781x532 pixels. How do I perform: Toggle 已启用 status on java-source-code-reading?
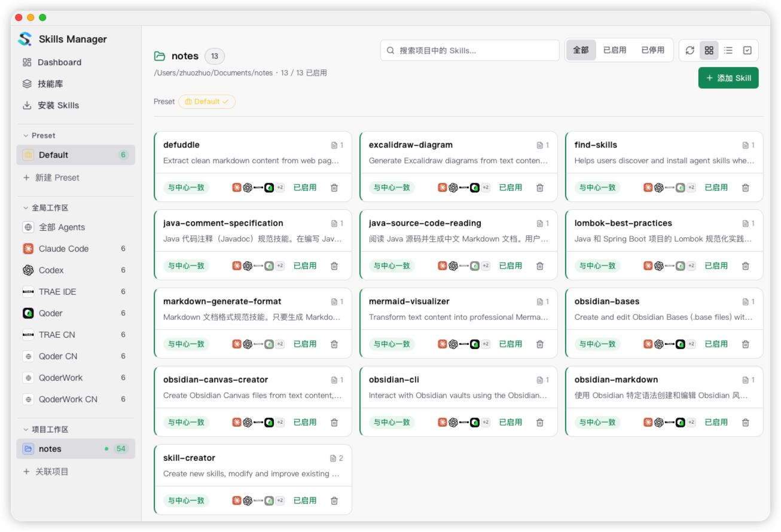(x=511, y=265)
